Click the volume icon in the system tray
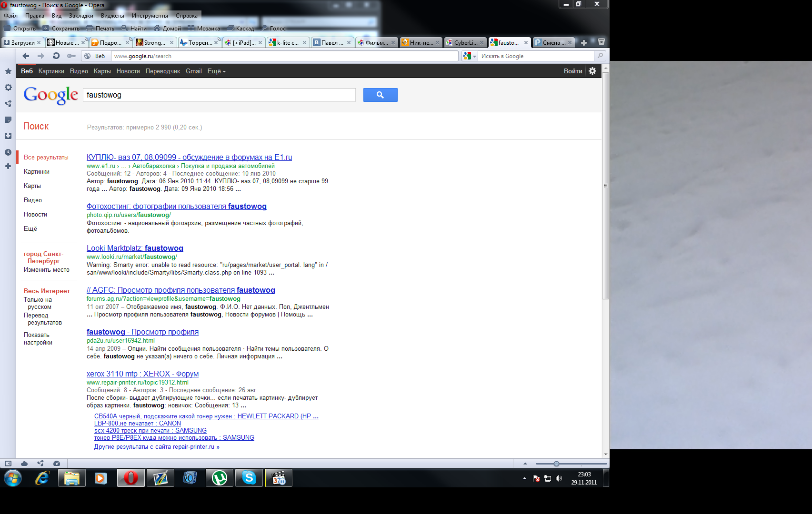812x514 pixels. point(559,478)
